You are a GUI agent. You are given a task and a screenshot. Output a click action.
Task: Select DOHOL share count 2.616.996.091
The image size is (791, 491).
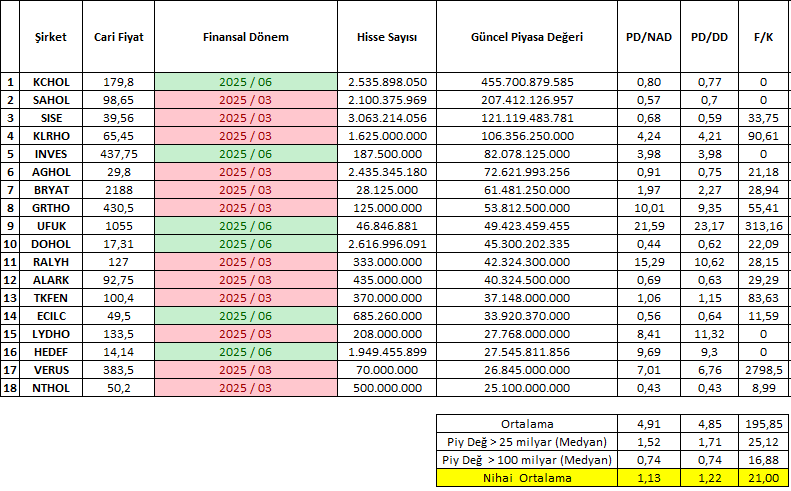tap(387, 243)
